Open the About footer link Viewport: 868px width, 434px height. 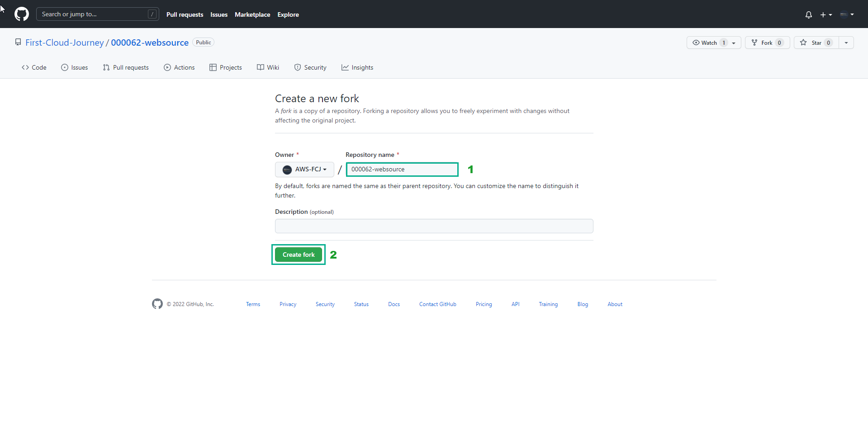click(x=615, y=304)
